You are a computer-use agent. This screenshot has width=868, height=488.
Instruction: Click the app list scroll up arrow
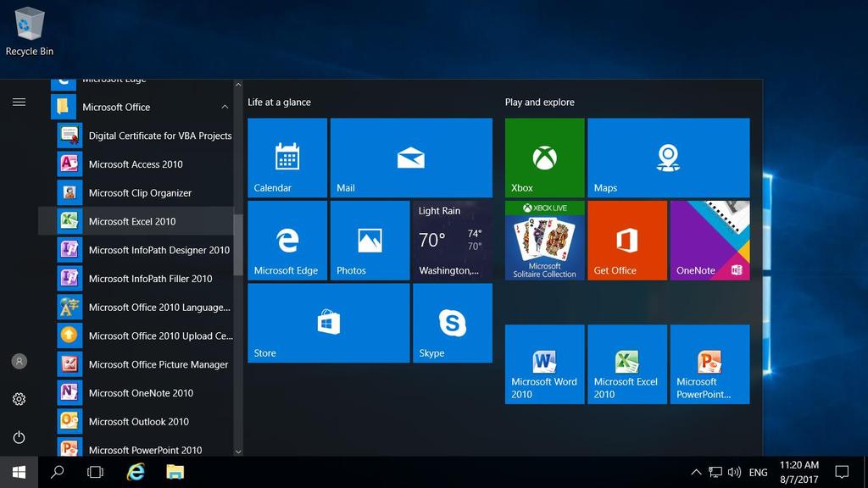point(238,85)
